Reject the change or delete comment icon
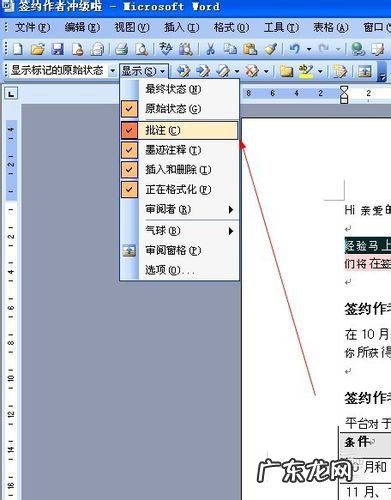 252,71
